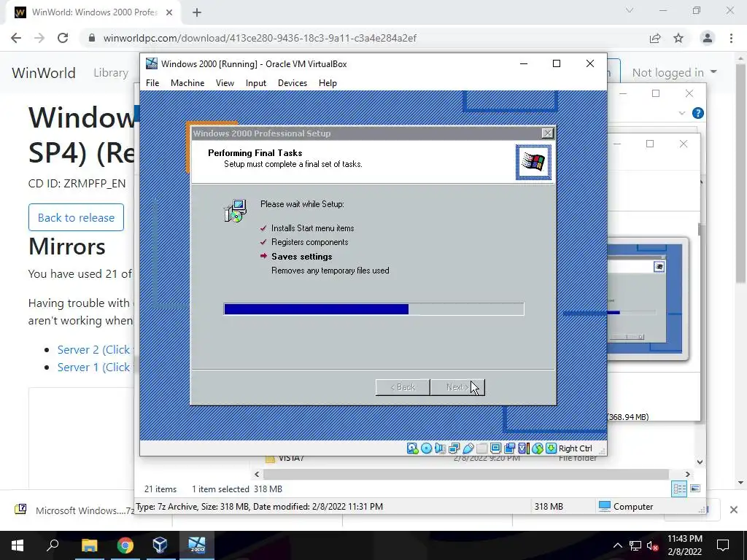This screenshot has height=560, width=747.
Task: Click the grayed shared folders status icon
Action: click(x=482, y=448)
